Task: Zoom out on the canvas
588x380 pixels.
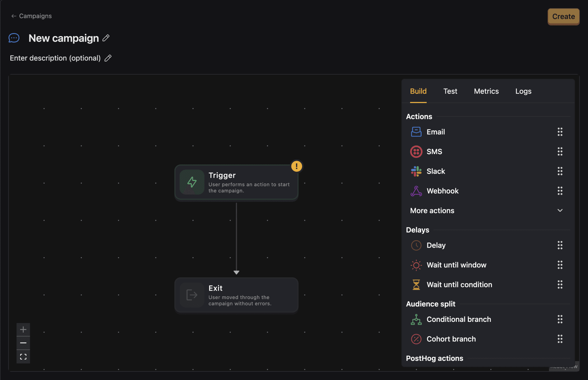Action: pos(23,343)
